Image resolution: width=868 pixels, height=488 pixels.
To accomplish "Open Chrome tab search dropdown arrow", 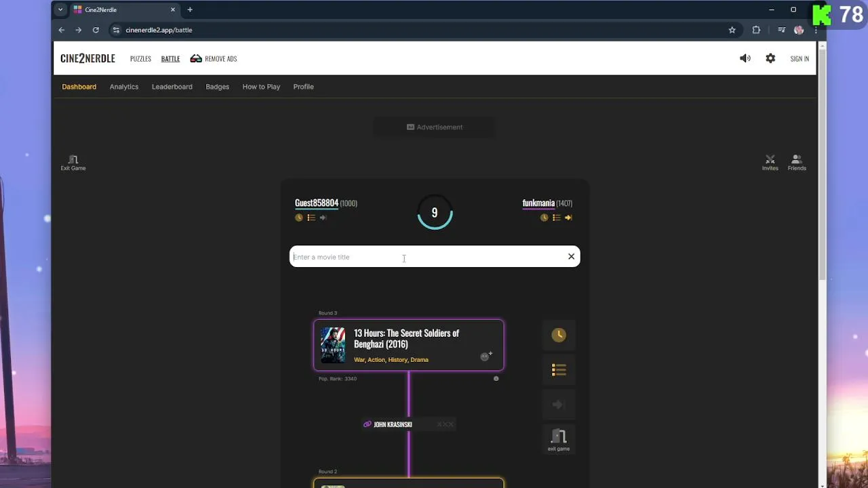I will (60, 9).
